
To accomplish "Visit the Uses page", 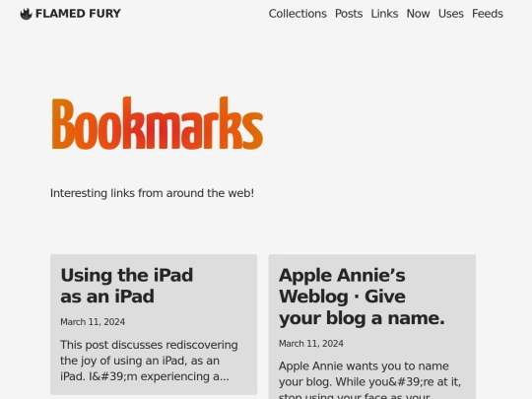I will click(451, 14).
